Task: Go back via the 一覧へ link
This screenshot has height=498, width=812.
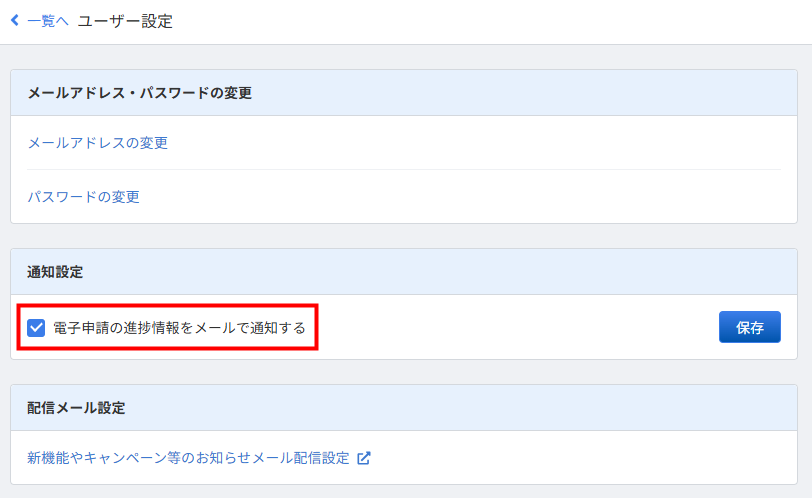Action: click(47, 20)
